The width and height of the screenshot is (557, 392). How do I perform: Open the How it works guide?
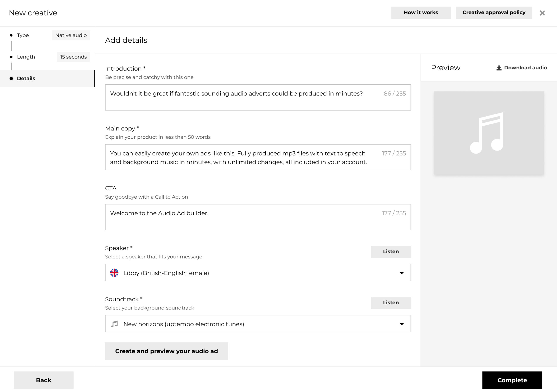[421, 13]
